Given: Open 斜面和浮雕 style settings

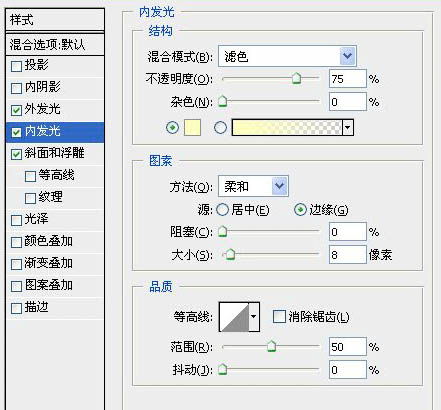Looking at the screenshot, I should click(55, 153).
